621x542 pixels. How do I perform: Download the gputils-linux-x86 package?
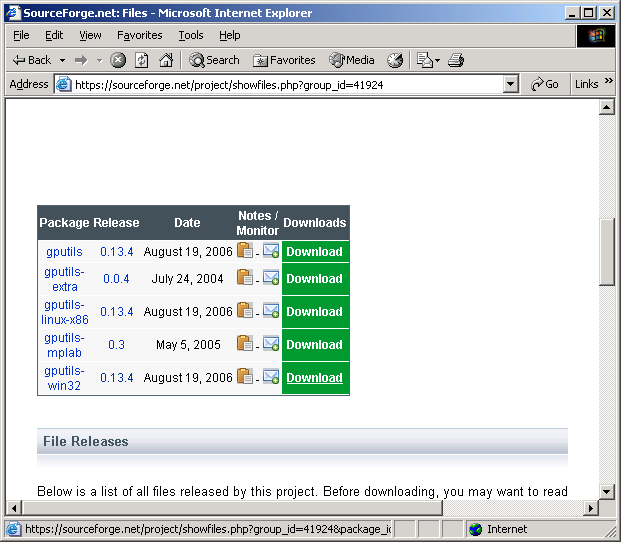314,312
